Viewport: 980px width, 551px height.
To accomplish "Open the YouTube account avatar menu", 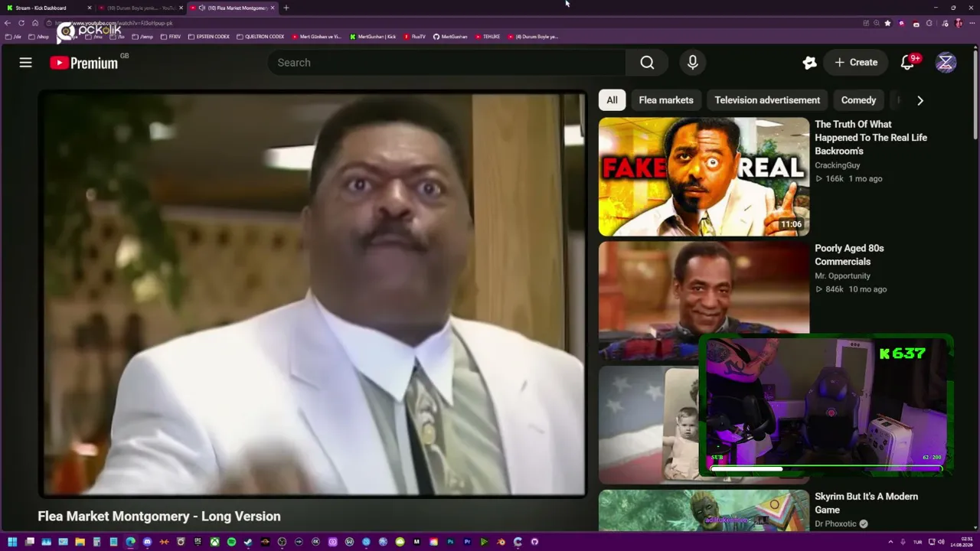I will coord(946,63).
